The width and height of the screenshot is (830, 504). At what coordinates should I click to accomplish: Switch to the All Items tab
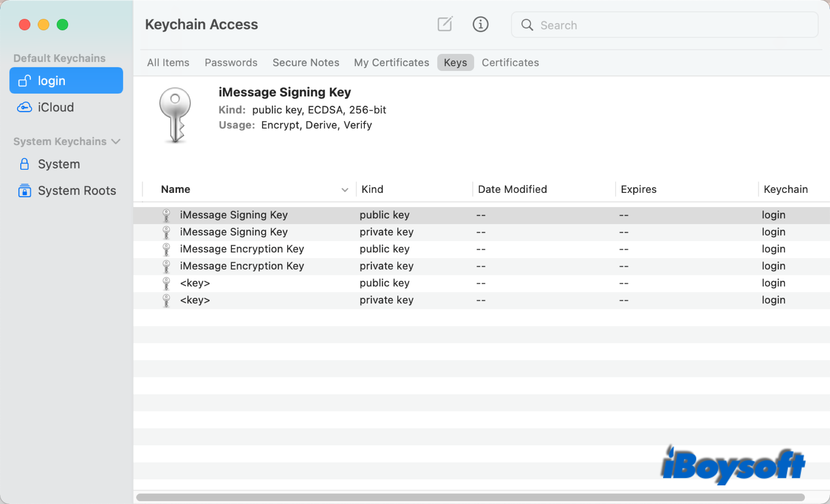point(168,62)
